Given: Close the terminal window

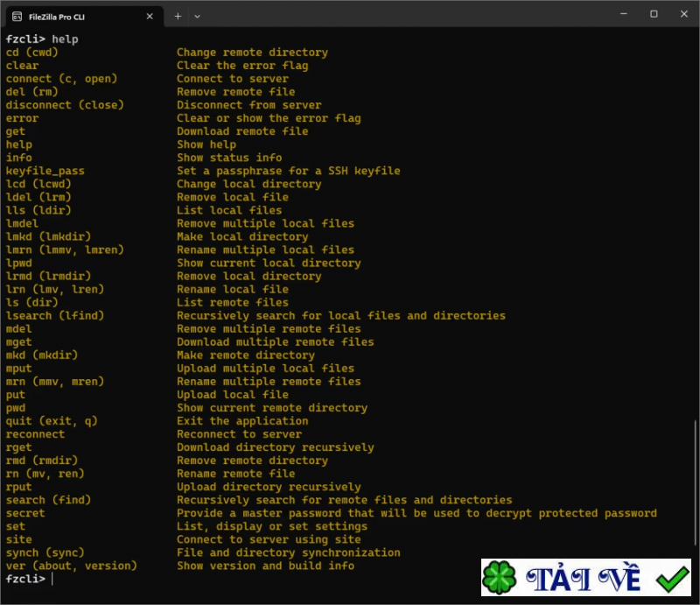Looking at the screenshot, I should 683,14.
